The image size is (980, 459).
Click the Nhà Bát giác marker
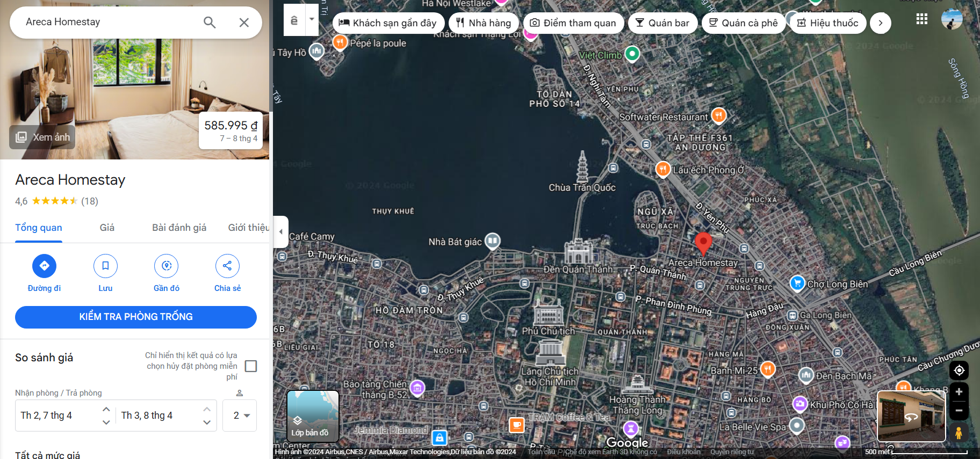pos(493,241)
